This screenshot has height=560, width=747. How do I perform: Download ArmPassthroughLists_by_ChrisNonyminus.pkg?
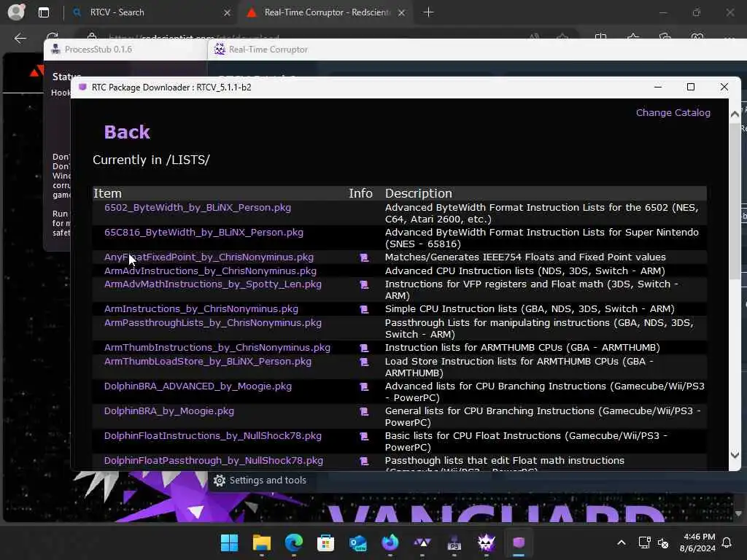click(213, 323)
